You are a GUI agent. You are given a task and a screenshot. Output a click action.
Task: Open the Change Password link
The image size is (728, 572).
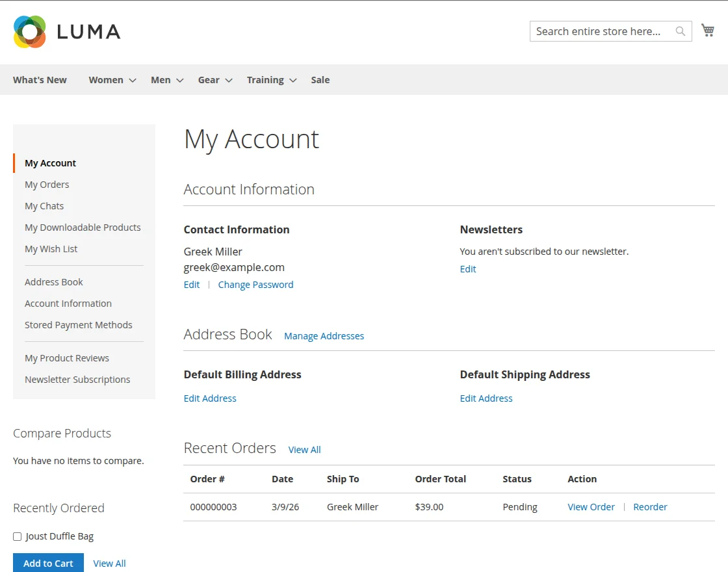point(255,285)
